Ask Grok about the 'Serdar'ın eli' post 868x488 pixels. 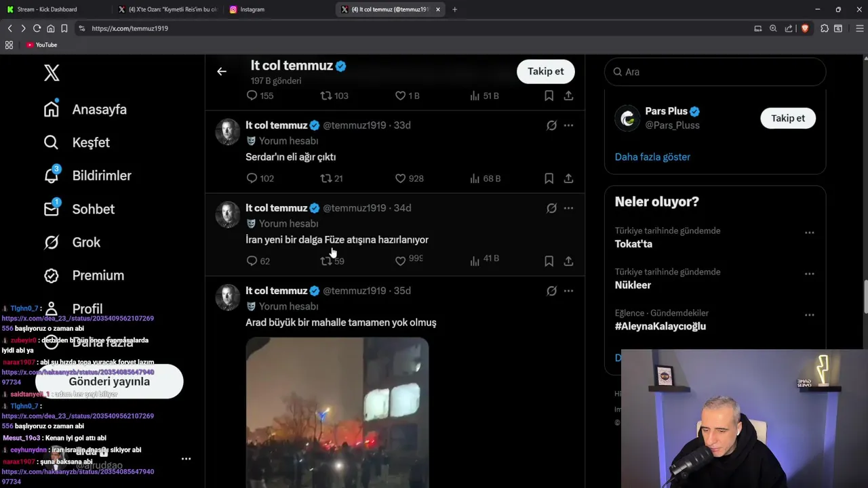(551, 125)
